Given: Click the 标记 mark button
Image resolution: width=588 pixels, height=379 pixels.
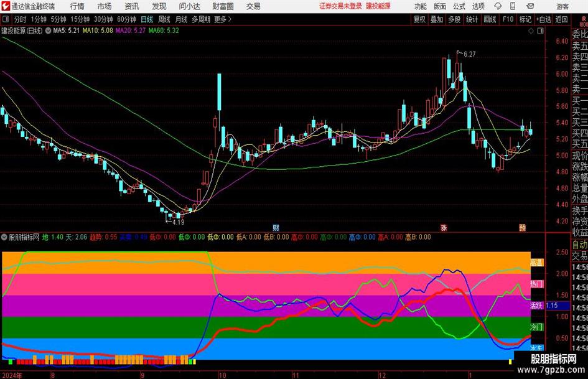Looking at the screenshot, I should 525,19.
